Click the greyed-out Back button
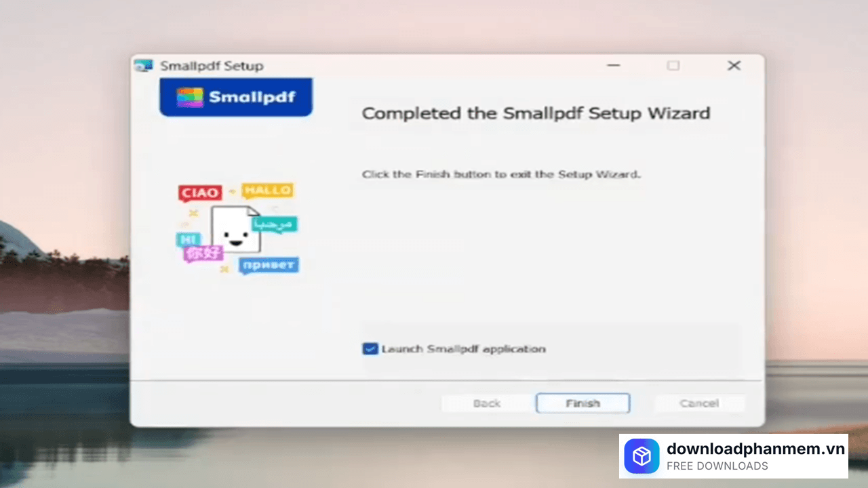 486,403
